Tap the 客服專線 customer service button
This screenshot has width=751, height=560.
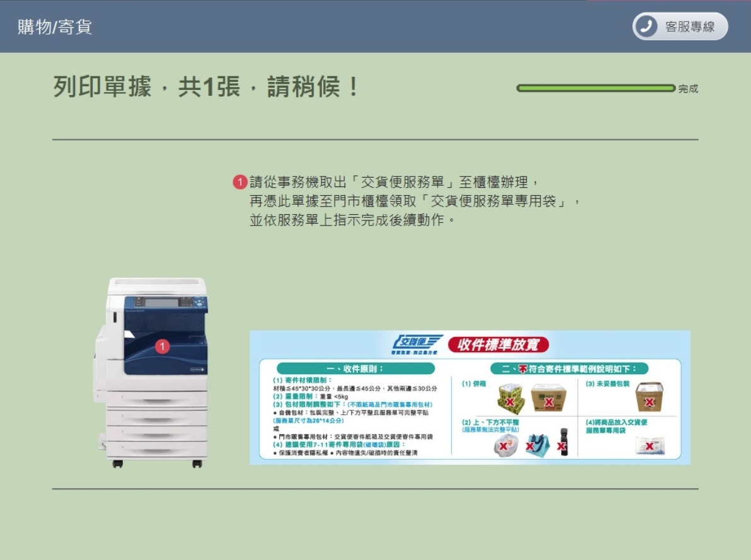pyautogui.click(x=680, y=26)
